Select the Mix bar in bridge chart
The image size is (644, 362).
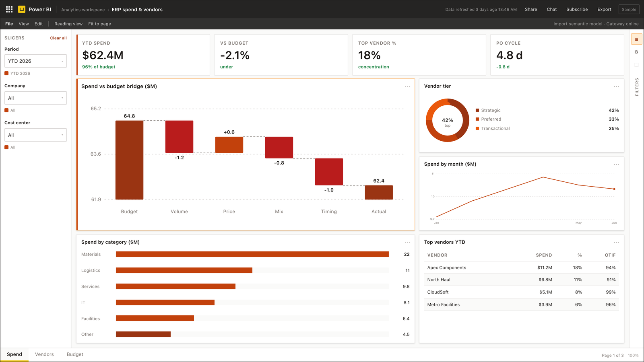click(279, 148)
